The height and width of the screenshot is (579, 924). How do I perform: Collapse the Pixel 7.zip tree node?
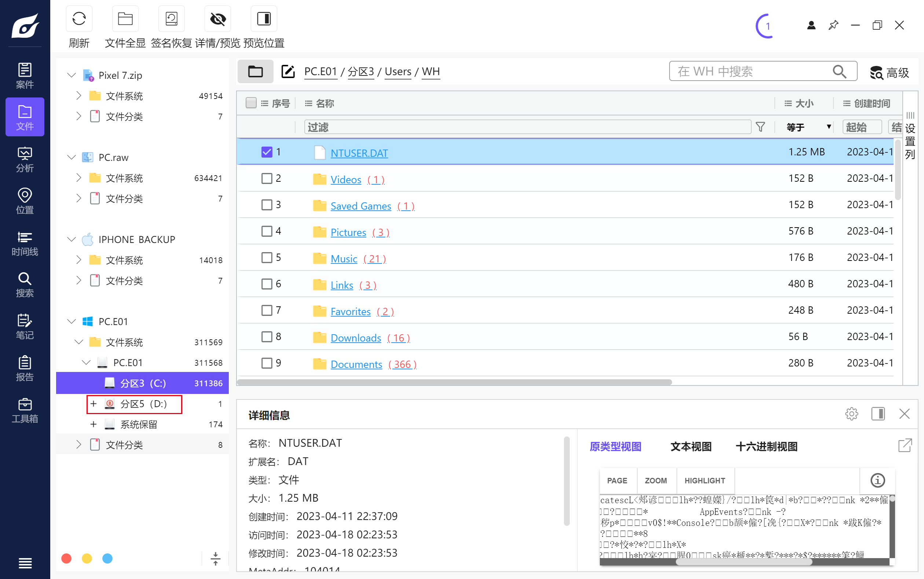pyautogui.click(x=71, y=75)
